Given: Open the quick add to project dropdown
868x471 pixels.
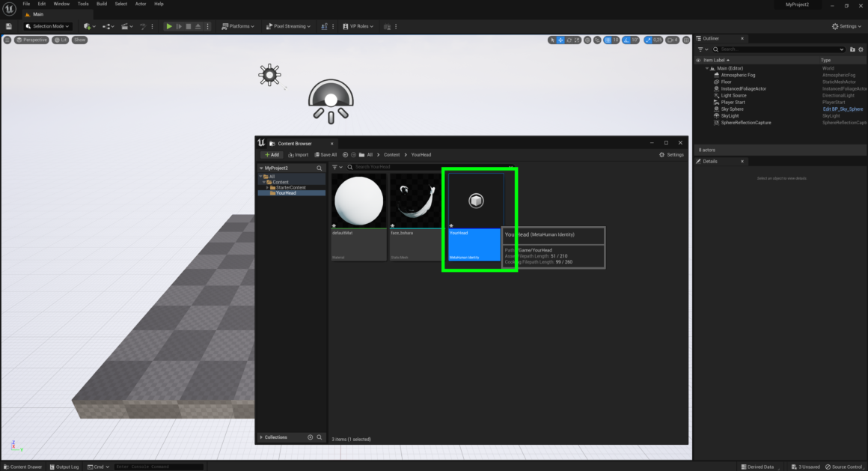Looking at the screenshot, I should [89, 26].
